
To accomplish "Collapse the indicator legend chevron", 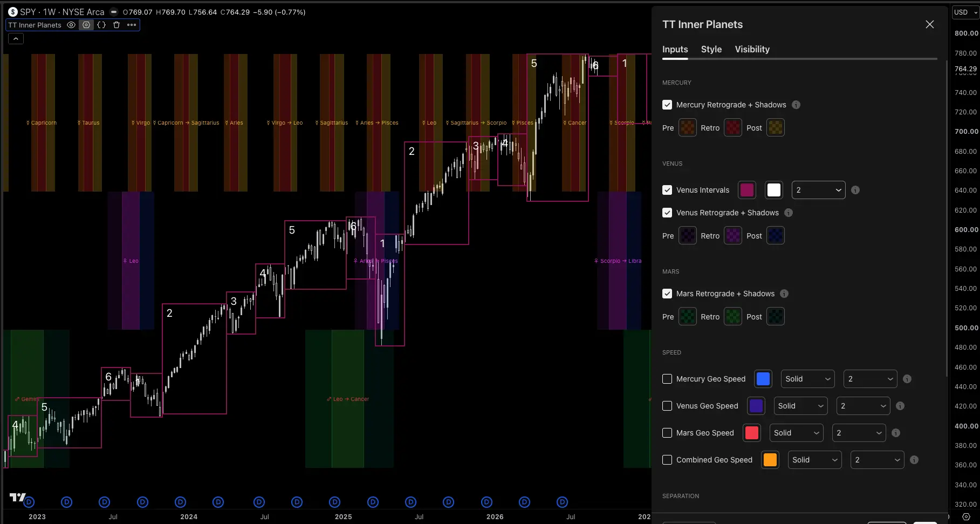I will tap(16, 38).
